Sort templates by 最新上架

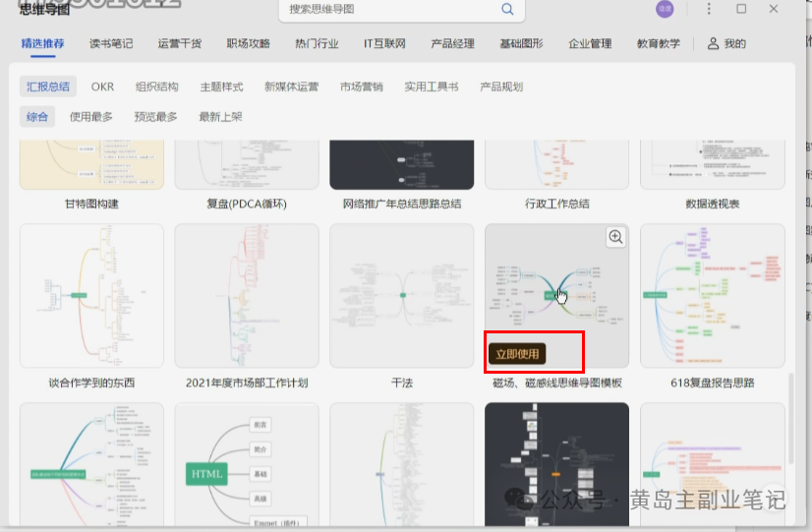click(220, 117)
